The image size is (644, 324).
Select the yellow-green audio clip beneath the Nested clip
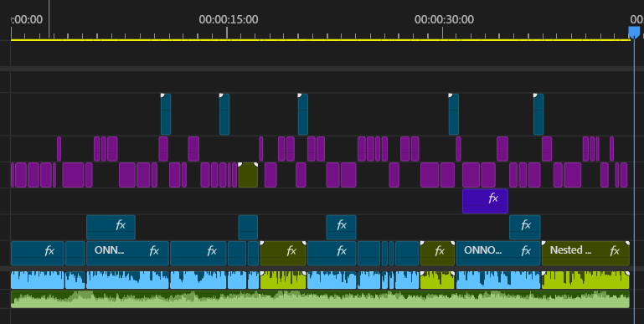click(x=585, y=280)
